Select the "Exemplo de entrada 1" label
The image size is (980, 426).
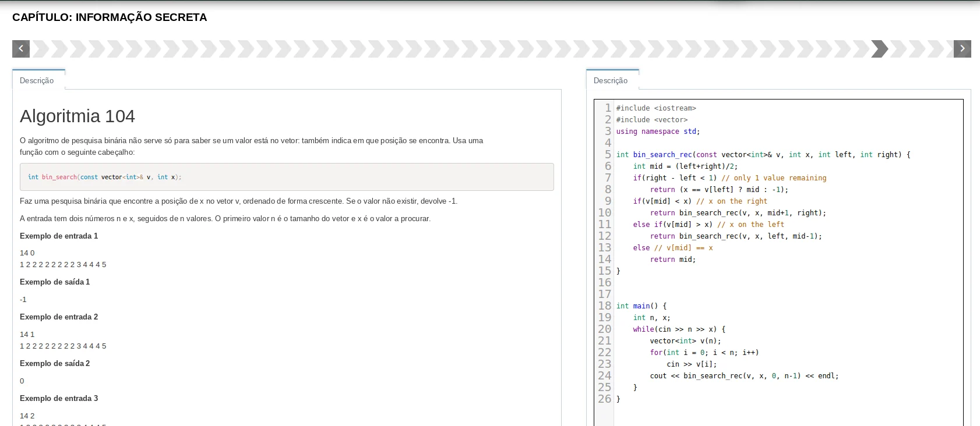[x=59, y=236]
